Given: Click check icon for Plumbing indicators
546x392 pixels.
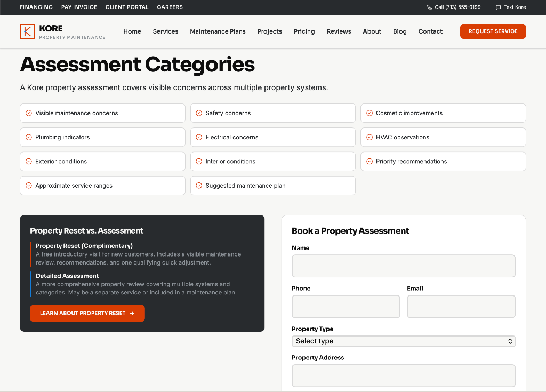Looking at the screenshot, I should (x=29, y=137).
